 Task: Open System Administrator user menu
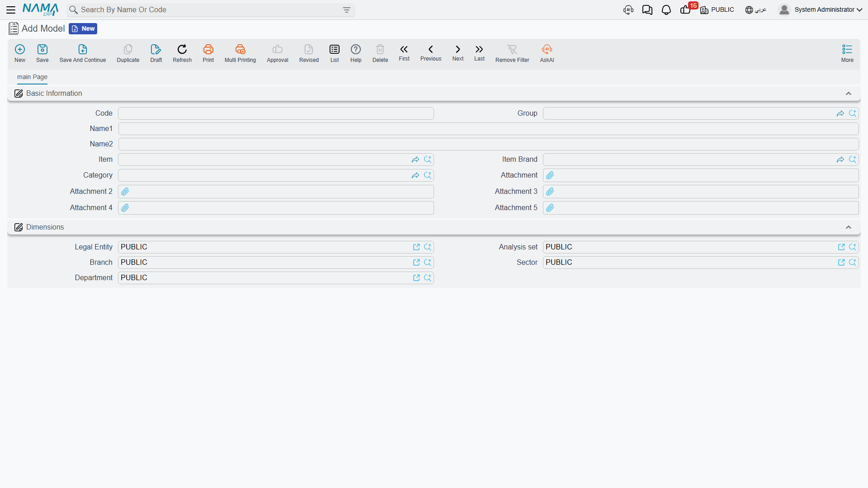click(821, 9)
